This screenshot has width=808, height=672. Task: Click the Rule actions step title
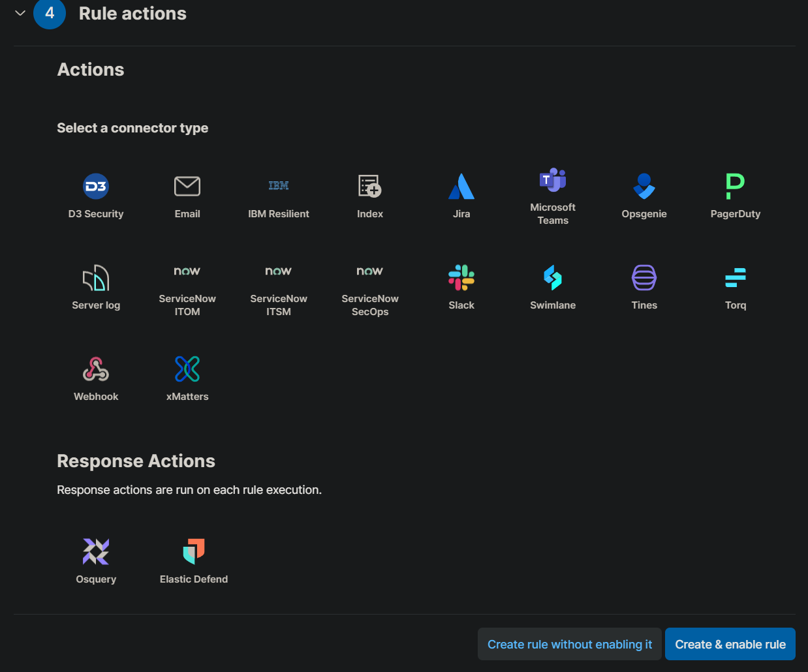coord(132,14)
